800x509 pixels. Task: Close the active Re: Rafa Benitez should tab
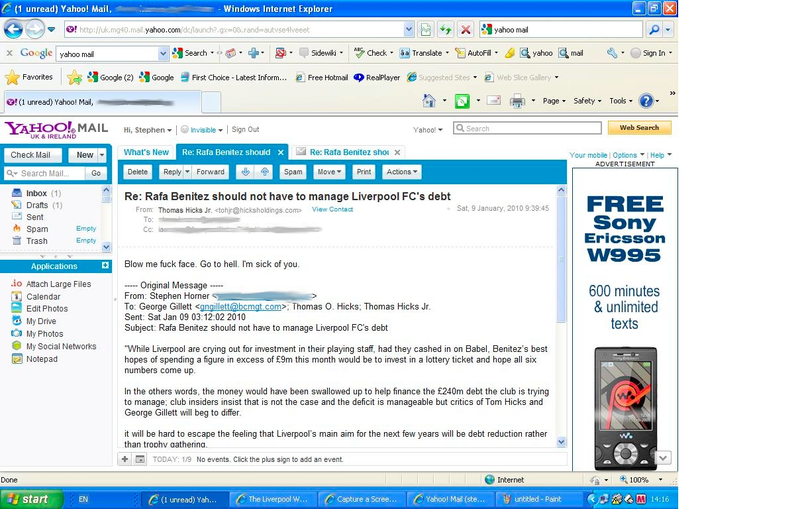281,152
